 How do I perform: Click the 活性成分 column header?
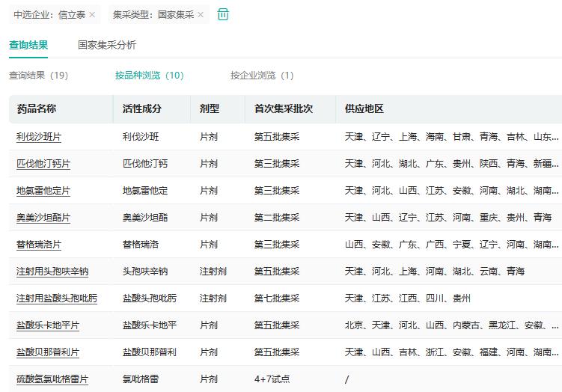point(142,108)
